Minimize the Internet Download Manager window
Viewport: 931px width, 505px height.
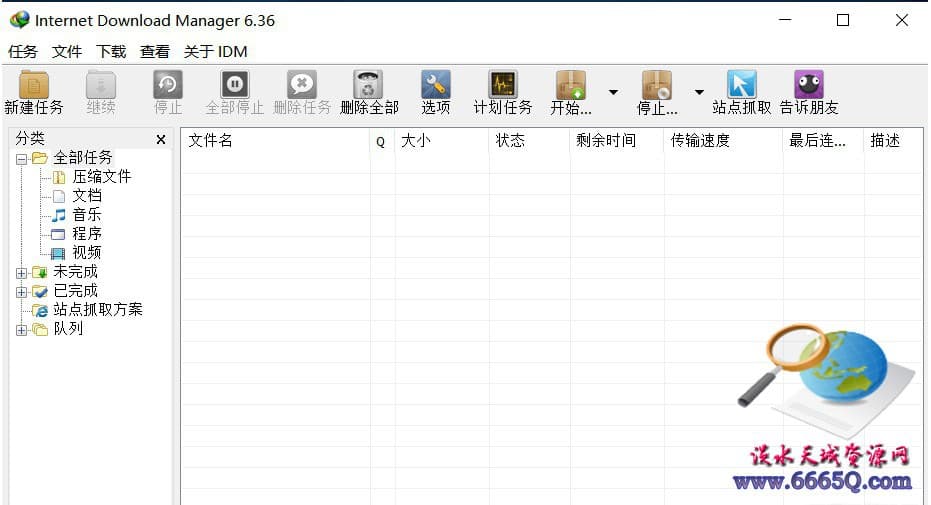click(785, 20)
